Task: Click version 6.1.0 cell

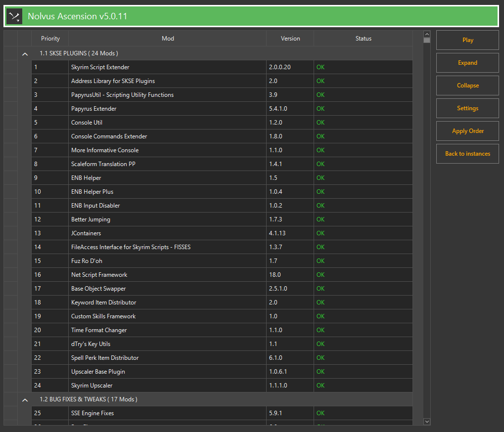Action: [290, 357]
